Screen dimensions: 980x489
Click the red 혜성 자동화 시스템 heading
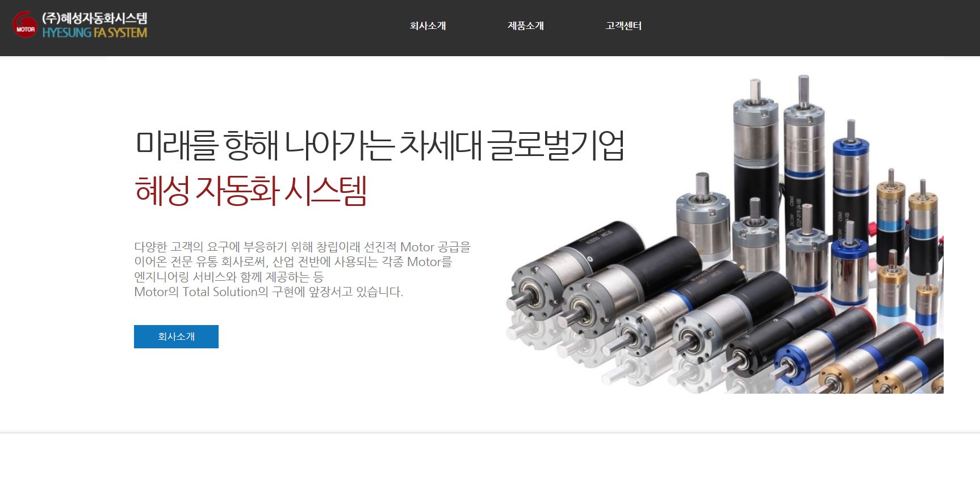tap(250, 190)
